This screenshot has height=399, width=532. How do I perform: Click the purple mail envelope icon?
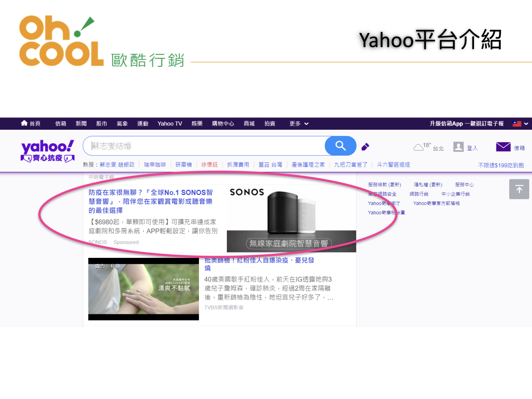coord(503,147)
